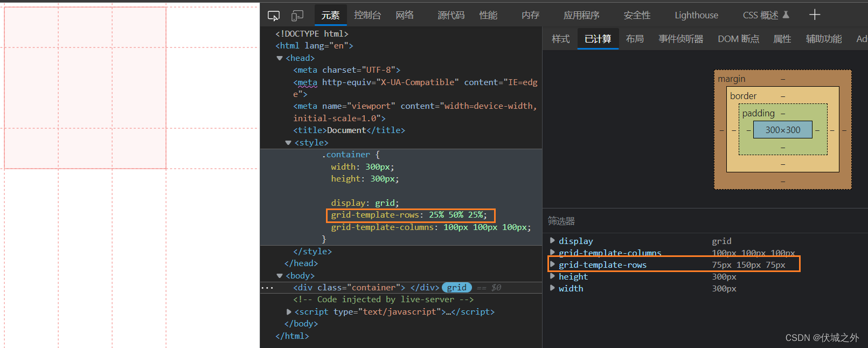The height and width of the screenshot is (348, 868).
Task: Open the 辅助功能 sidebar tab
Action: [x=824, y=39]
